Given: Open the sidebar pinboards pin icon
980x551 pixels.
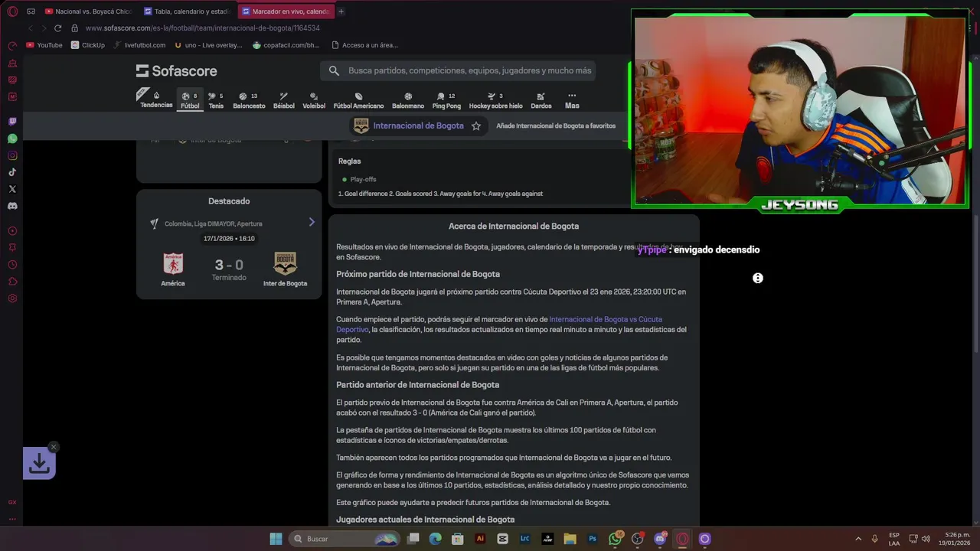Looking at the screenshot, I should coord(12,248).
